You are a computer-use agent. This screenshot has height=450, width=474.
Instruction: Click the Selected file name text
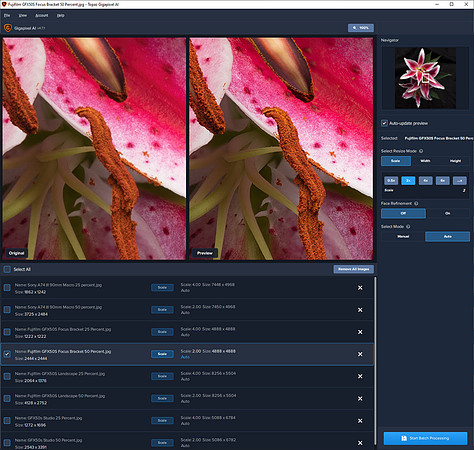439,138
